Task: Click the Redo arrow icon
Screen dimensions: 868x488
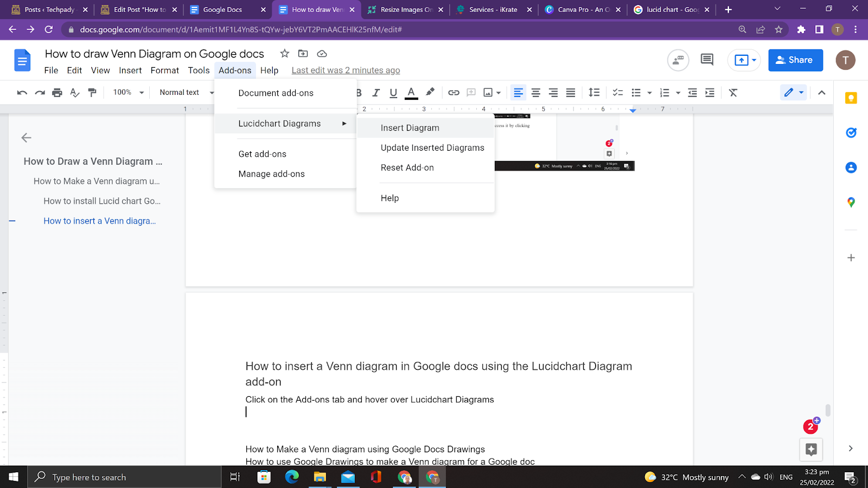Action: (x=40, y=93)
